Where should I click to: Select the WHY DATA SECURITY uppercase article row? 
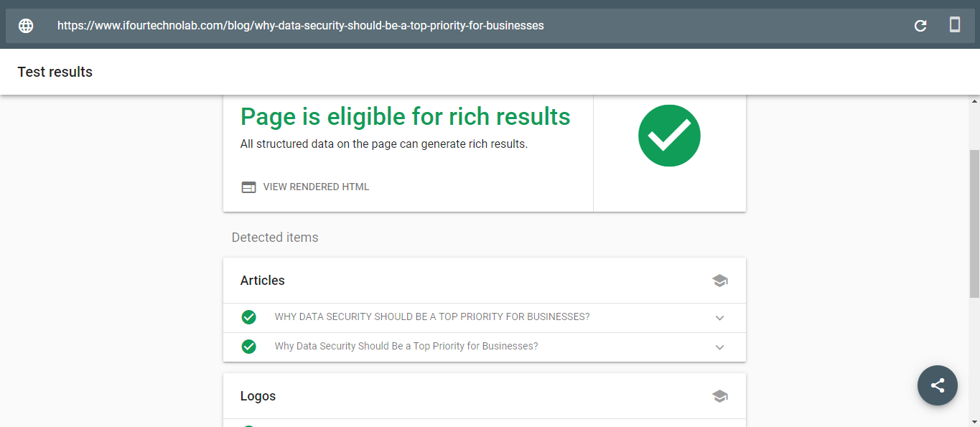[485, 318]
